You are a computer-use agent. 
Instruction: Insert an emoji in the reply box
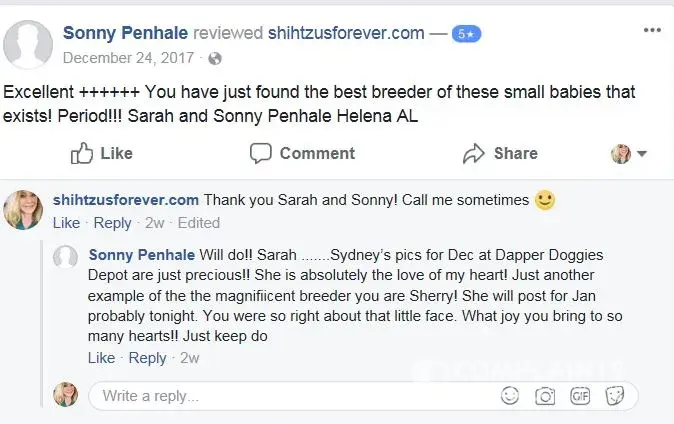click(x=511, y=396)
